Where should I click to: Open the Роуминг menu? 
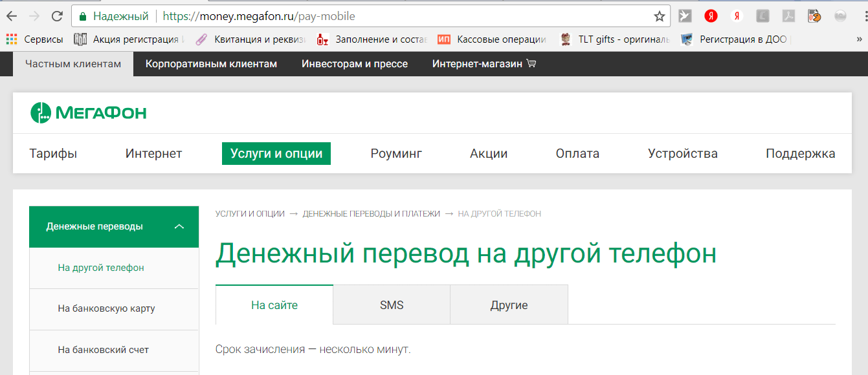[396, 154]
